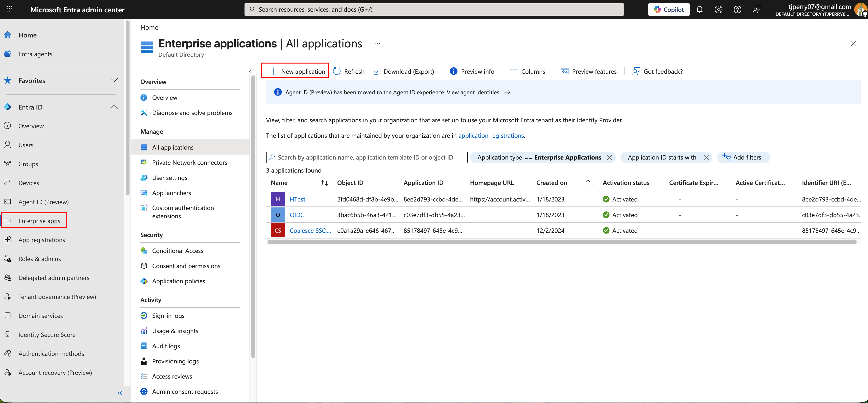868x403 pixels.
Task: Open the app launcher waffle icon
Action: 9,9
